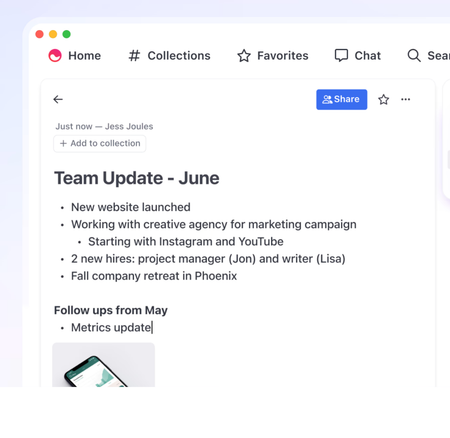Viewport: 450px width, 438px height.
Task: Click the blue Share button
Action: (342, 99)
